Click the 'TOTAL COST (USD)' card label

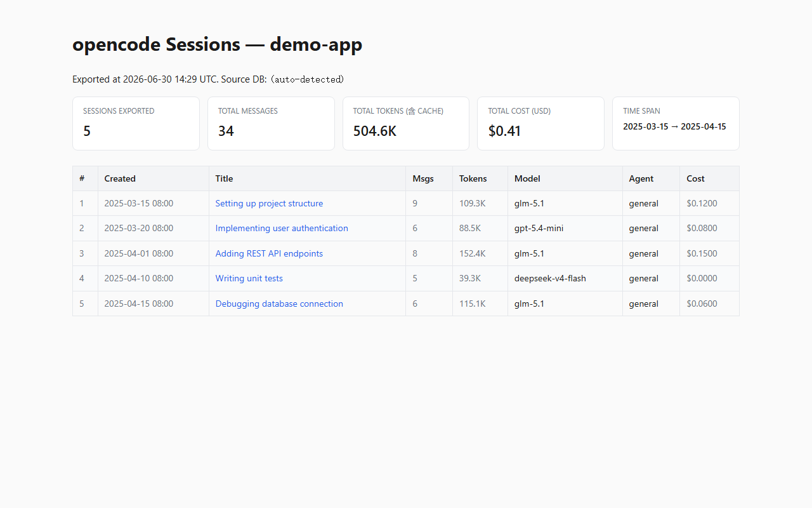[520, 111]
